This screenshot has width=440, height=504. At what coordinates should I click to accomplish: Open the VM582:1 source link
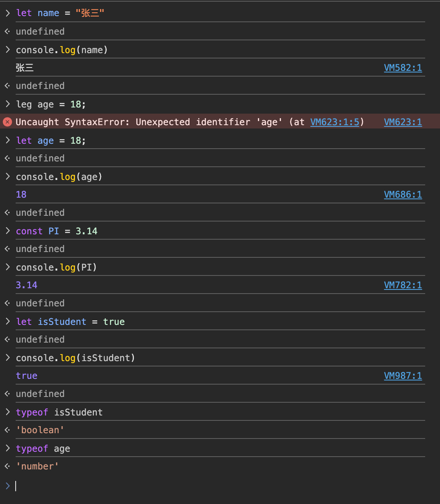(403, 68)
